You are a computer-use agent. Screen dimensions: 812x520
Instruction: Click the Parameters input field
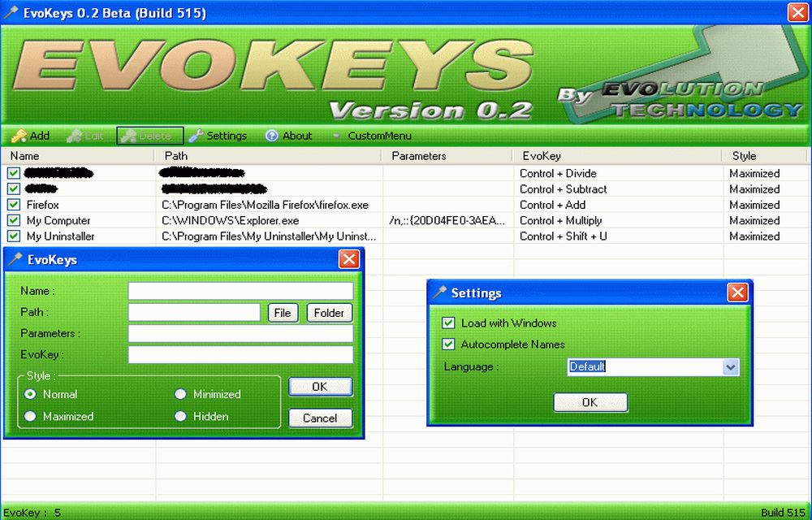point(241,334)
